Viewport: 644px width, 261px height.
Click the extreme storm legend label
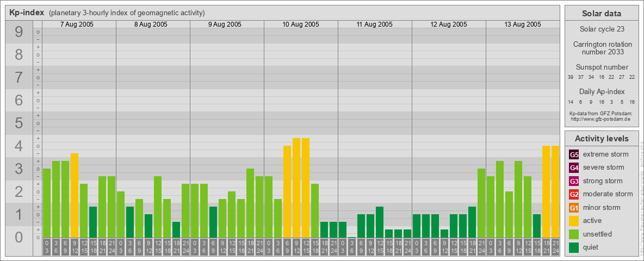point(605,154)
